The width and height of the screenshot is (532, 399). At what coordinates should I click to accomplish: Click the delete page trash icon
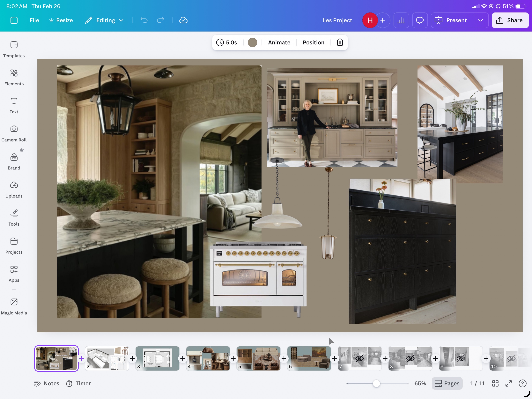[x=340, y=42]
